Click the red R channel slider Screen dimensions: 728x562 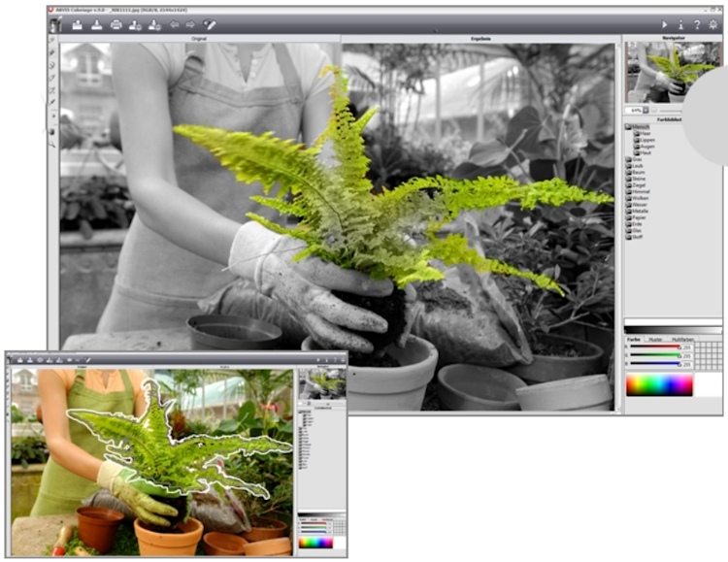[x=655, y=347]
